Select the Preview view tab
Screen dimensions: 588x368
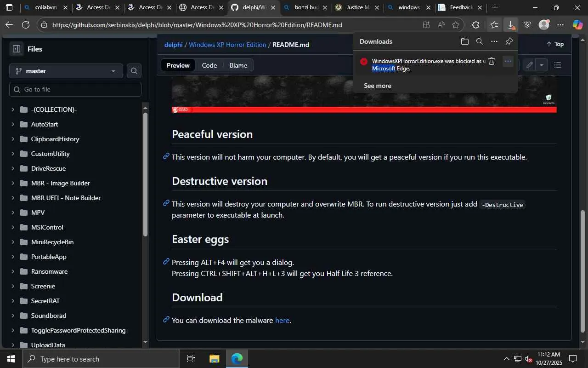pyautogui.click(x=178, y=65)
